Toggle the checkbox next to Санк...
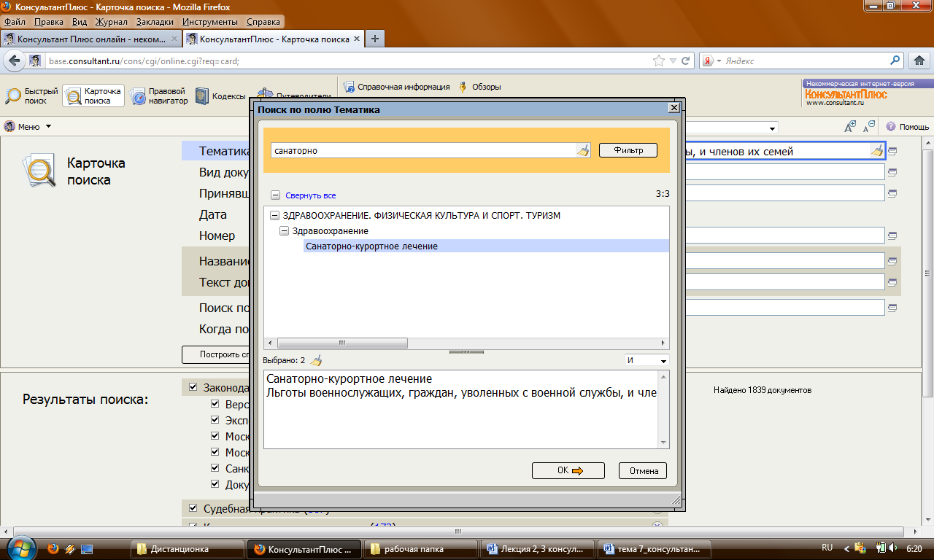The image size is (934, 560). click(215, 467)
